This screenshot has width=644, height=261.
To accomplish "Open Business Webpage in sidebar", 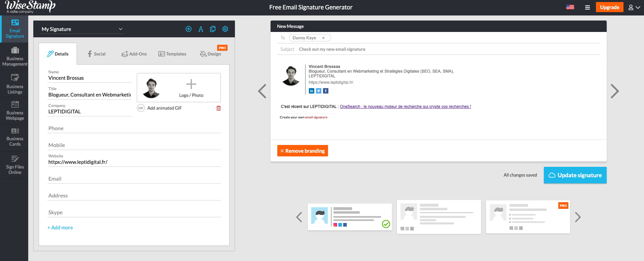I will 15,111.
